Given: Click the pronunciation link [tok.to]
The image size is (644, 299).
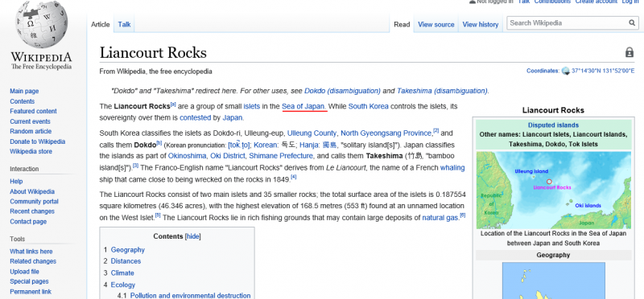Looking at the screenshot, I should [238, 145].
